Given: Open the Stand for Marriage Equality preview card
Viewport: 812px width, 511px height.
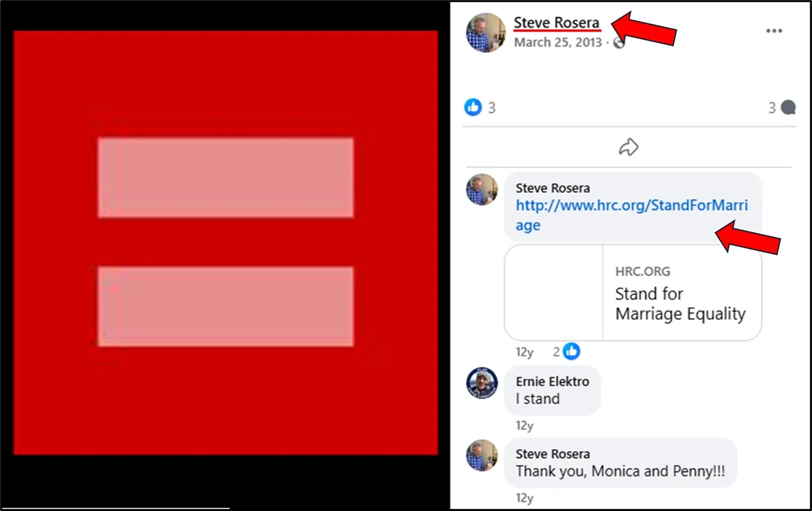Looking at the screenshot, I should tap(633, 293).
